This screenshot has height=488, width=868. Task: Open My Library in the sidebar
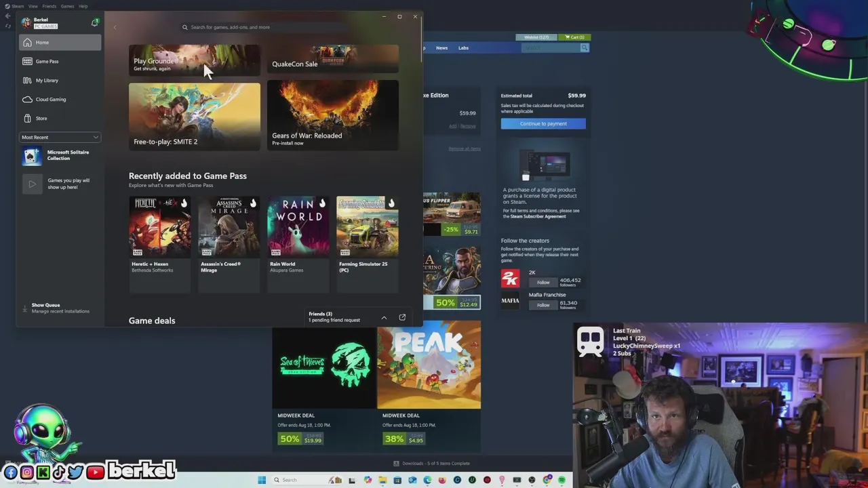click(x=60, y=81)
